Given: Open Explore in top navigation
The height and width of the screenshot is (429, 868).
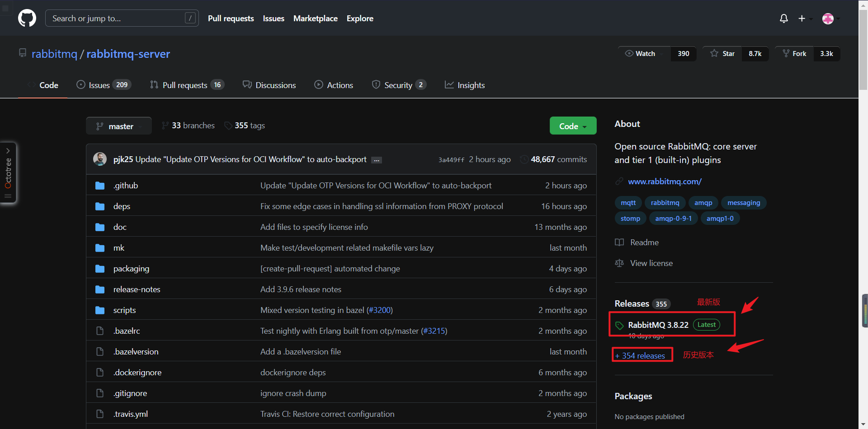Looking at the screenshot, I should tap(360, 19).
